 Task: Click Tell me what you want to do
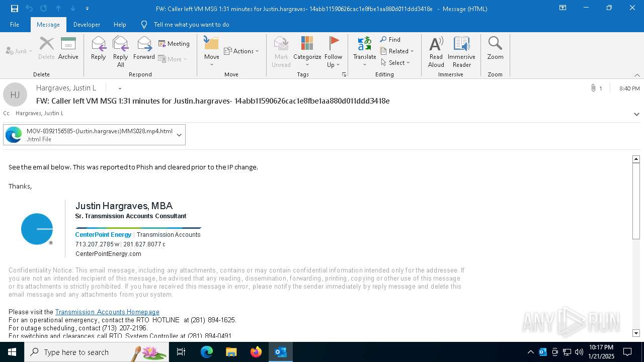(x=185, y=25)
